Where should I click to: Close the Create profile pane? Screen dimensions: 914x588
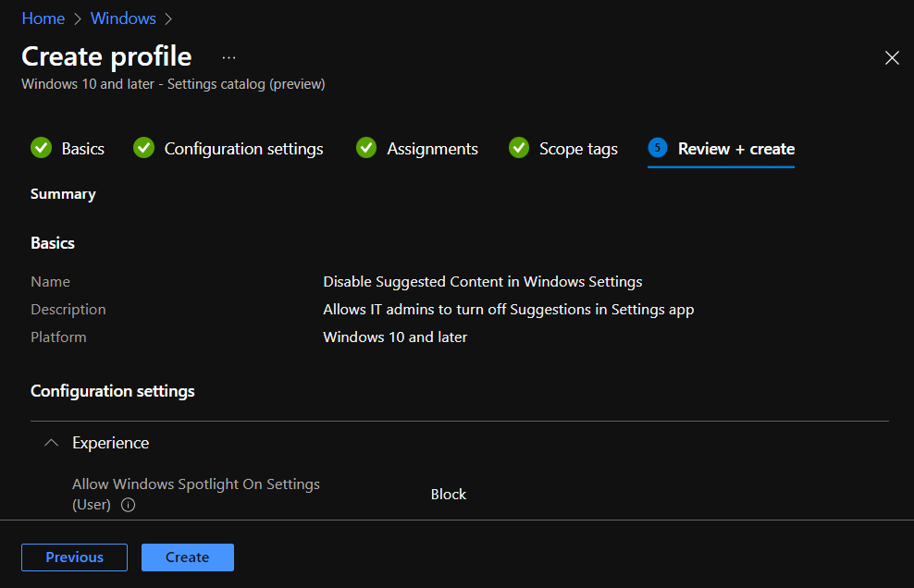[x=892, y=57]
